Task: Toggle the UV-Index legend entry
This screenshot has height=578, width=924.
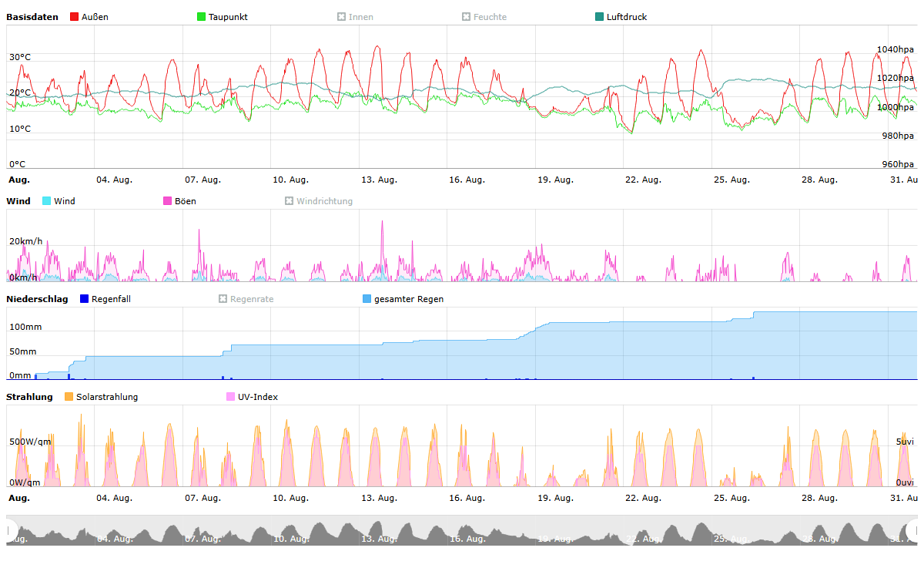Action: point(251,397)
